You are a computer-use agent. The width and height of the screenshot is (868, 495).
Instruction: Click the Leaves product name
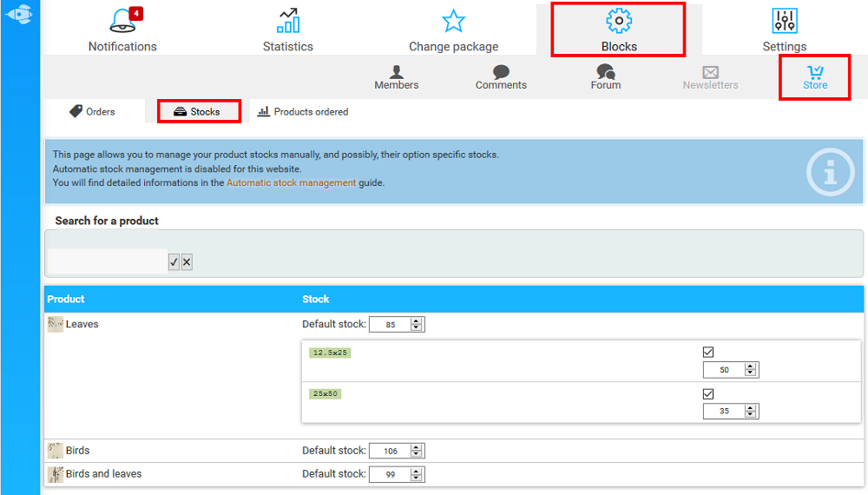coord(82,325)
